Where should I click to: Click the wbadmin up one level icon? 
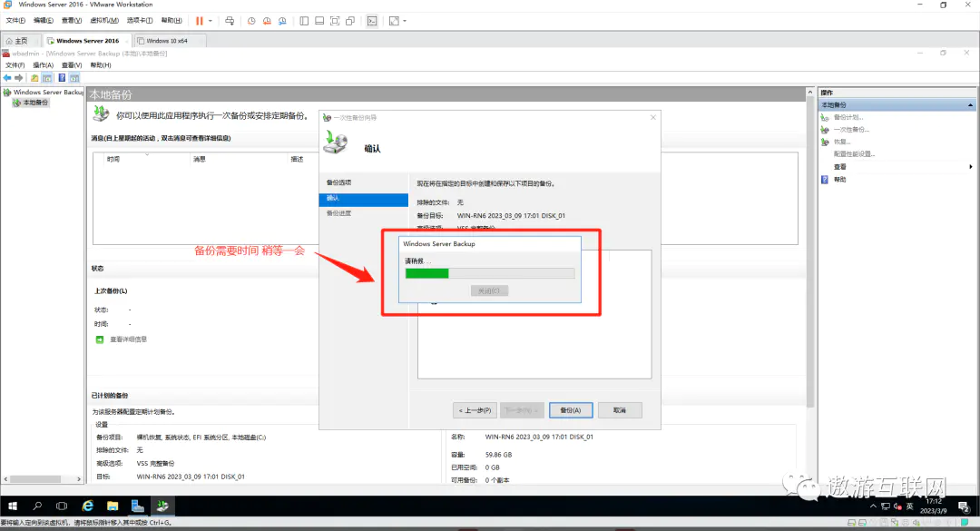(34, 78)
